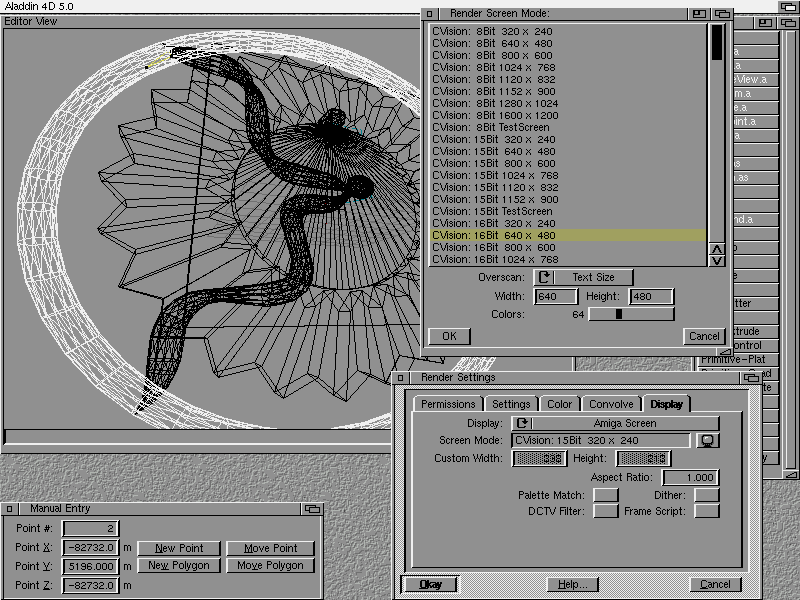Click the Render Screen Mode zoom gadget
The image size is (800, 600).
tap(699, 14)
